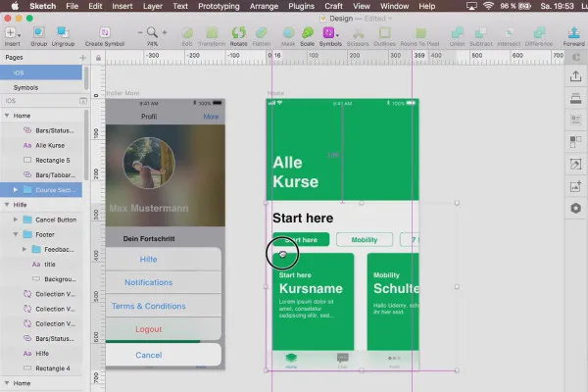Click the zoom magnifier icon

pyautogui.click(x=152, y=32)
